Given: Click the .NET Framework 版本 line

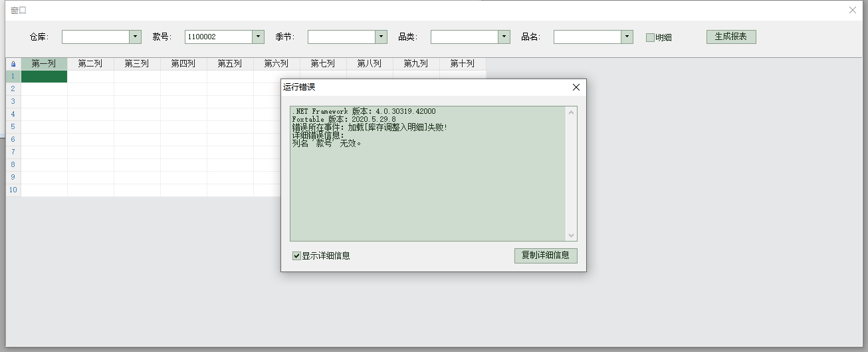Looking at the screenshot, I should 364,111.
